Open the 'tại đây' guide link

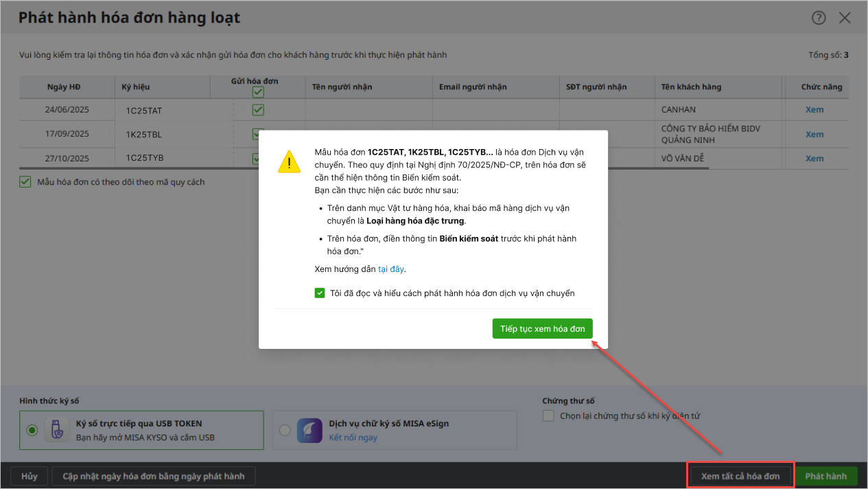[391, 269]
